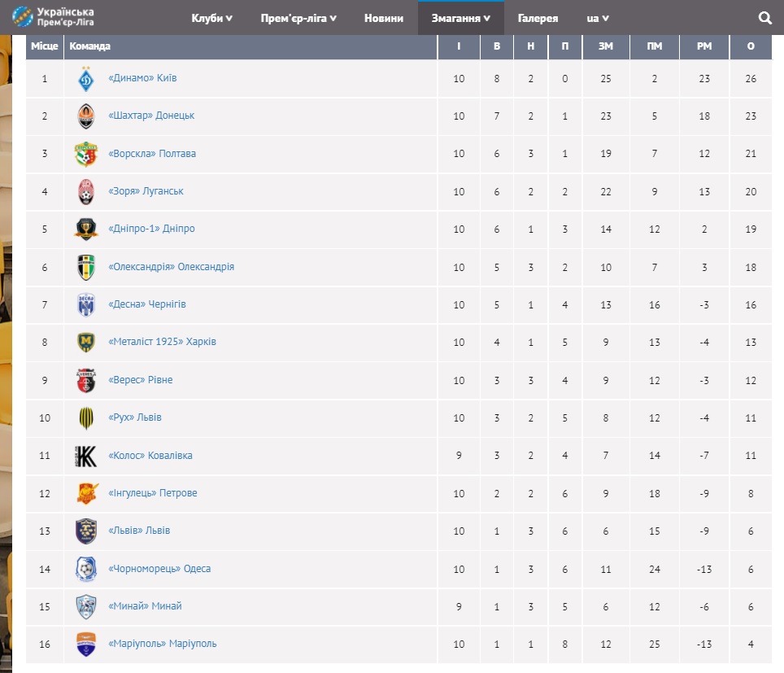Go to the Новини menu item
Viewport: 784px width, 673px height.
[x=384, y=18]
